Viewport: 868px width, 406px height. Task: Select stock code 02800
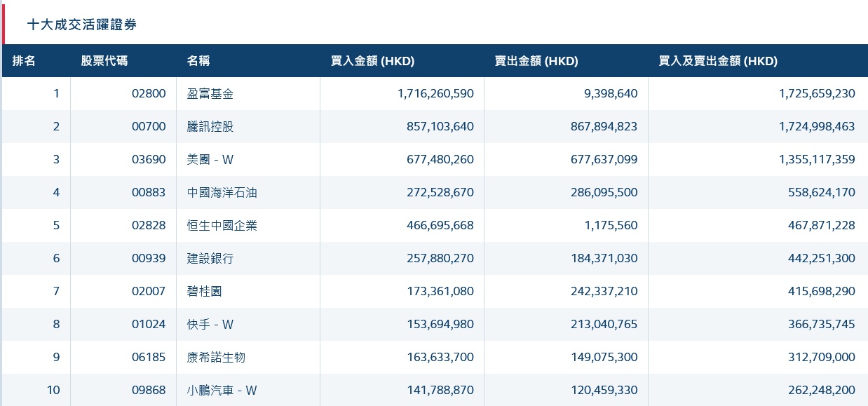coord(149,93)
